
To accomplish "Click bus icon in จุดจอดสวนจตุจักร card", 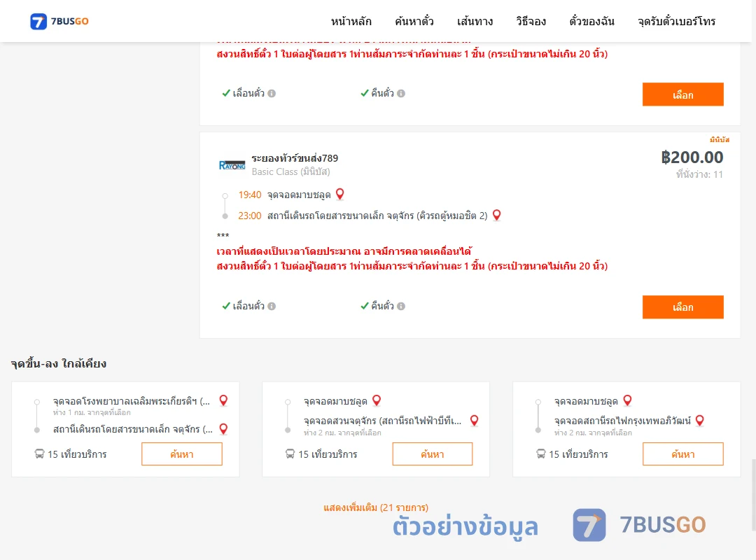I will coord(290,454).
